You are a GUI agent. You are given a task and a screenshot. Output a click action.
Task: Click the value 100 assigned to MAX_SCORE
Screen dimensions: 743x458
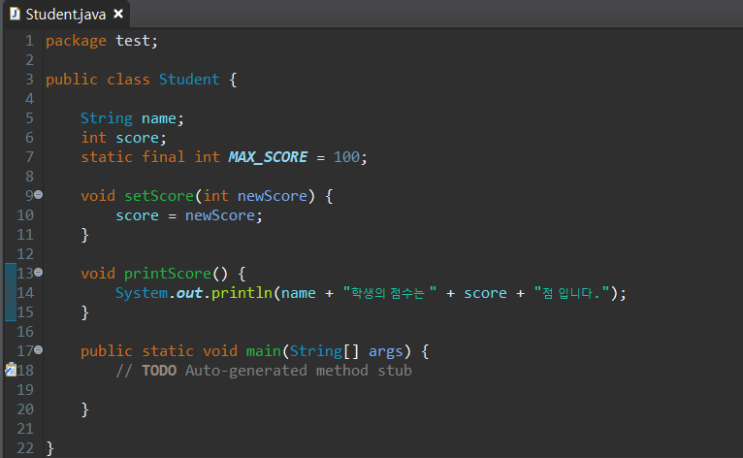347,157
